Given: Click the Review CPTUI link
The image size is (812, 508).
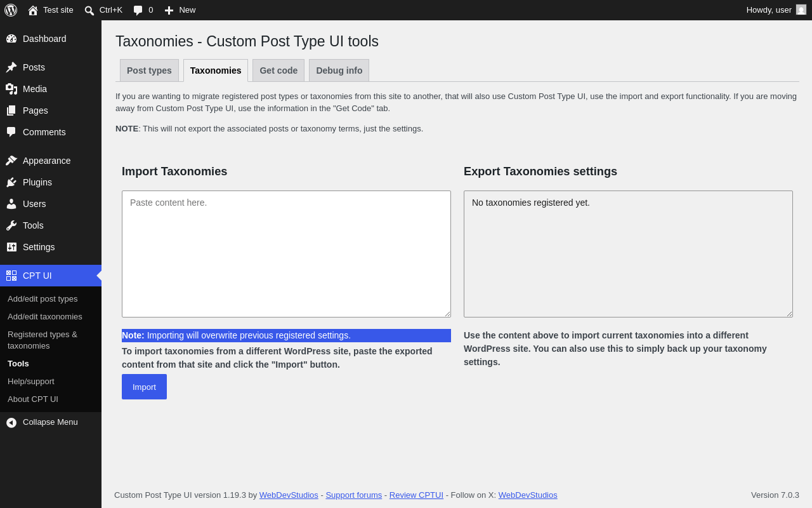Looking at the screenshot, I should click(416, 495).
